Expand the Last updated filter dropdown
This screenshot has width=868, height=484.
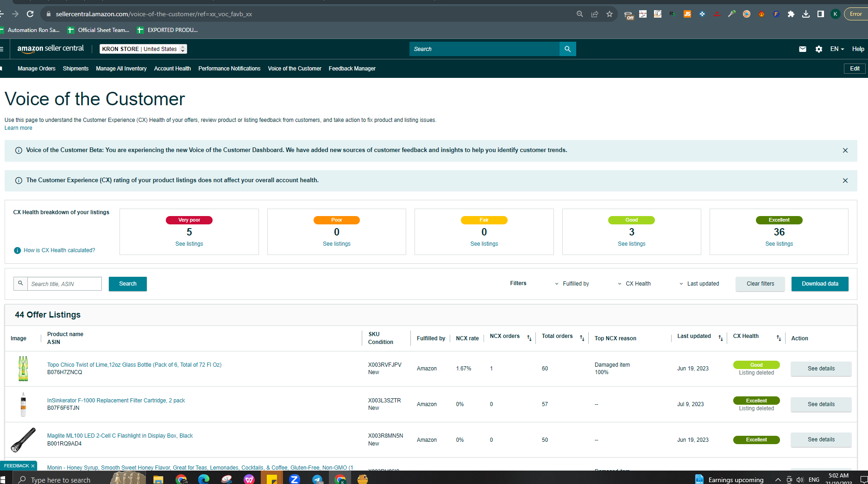coord(699,284)
